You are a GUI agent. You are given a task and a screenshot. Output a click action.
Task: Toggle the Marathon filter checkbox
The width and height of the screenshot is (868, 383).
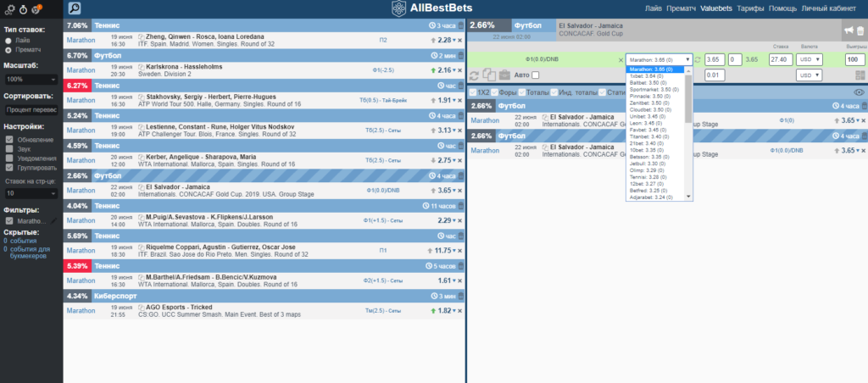(8, 221)
